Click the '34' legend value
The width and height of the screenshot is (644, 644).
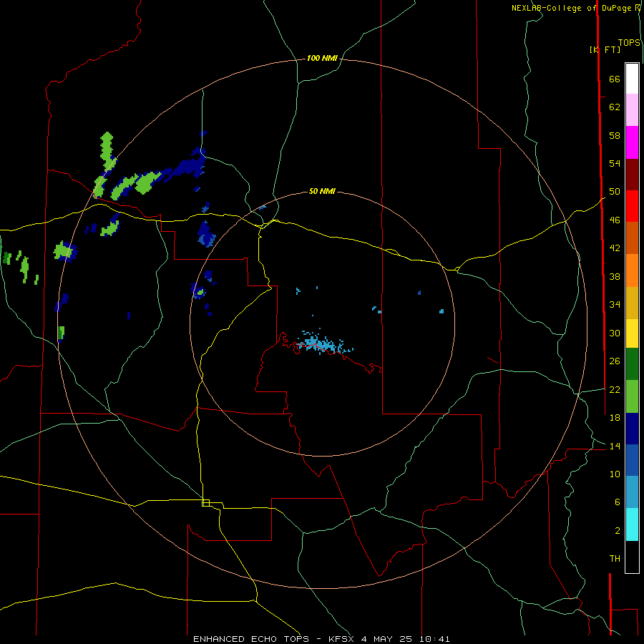click(x=615, y=304)
